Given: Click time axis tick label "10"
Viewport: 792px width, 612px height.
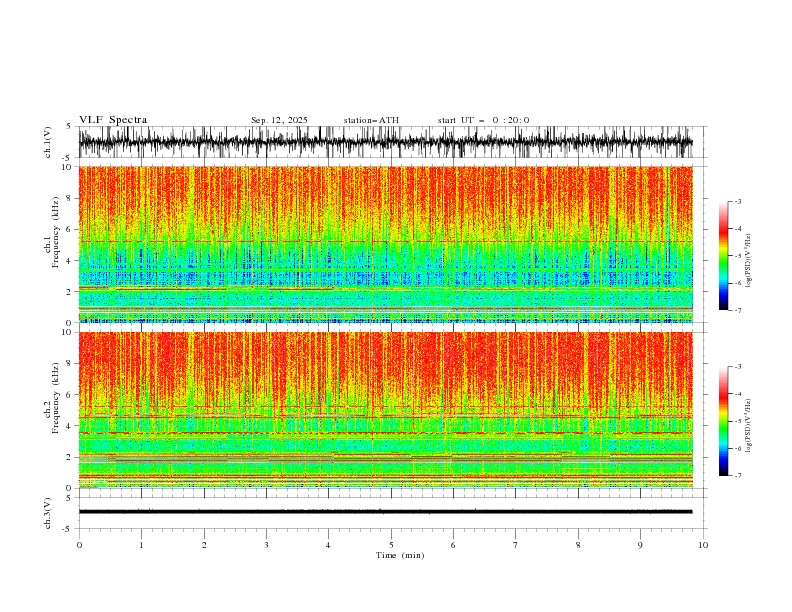Looking at the screenshot, I should pyautogui.click(x=703, y=545).
